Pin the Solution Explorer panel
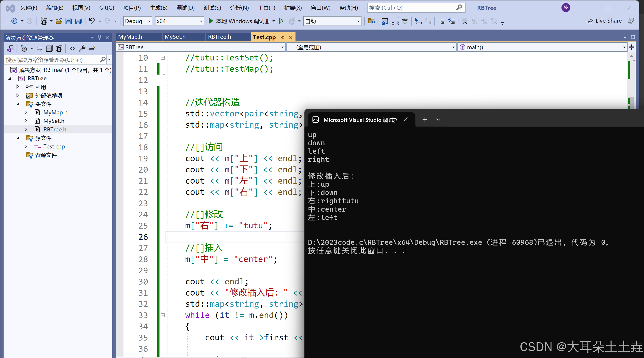This screenshot has width=644, height=358. click(x=100, y=38)
